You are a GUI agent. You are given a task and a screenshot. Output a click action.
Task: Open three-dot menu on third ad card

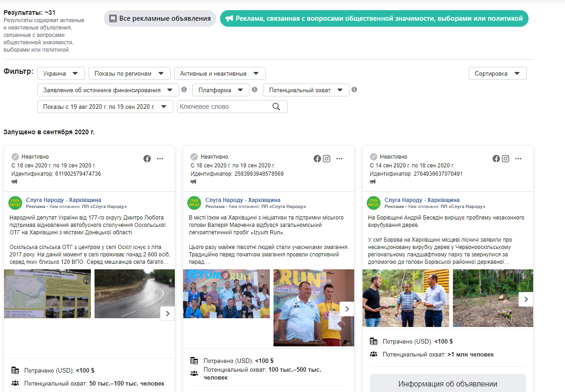pyautogui.click(x=518, y=159)
